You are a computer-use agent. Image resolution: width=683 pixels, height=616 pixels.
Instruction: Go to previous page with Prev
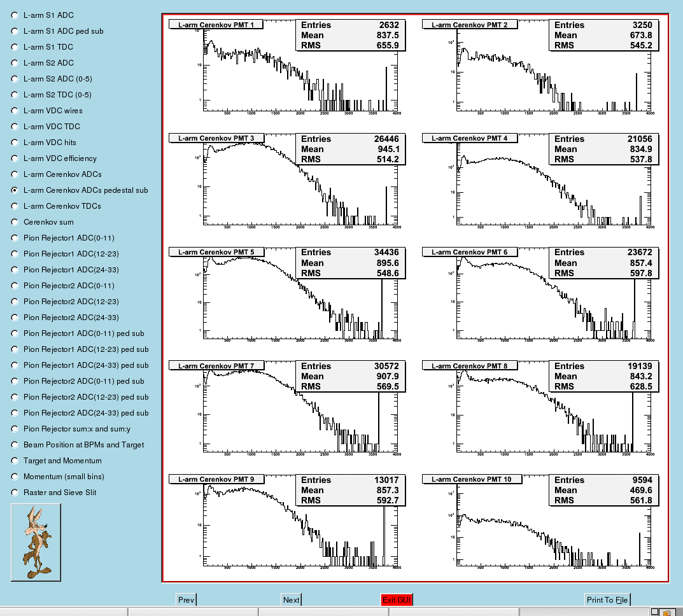click(x=186, y=600)
